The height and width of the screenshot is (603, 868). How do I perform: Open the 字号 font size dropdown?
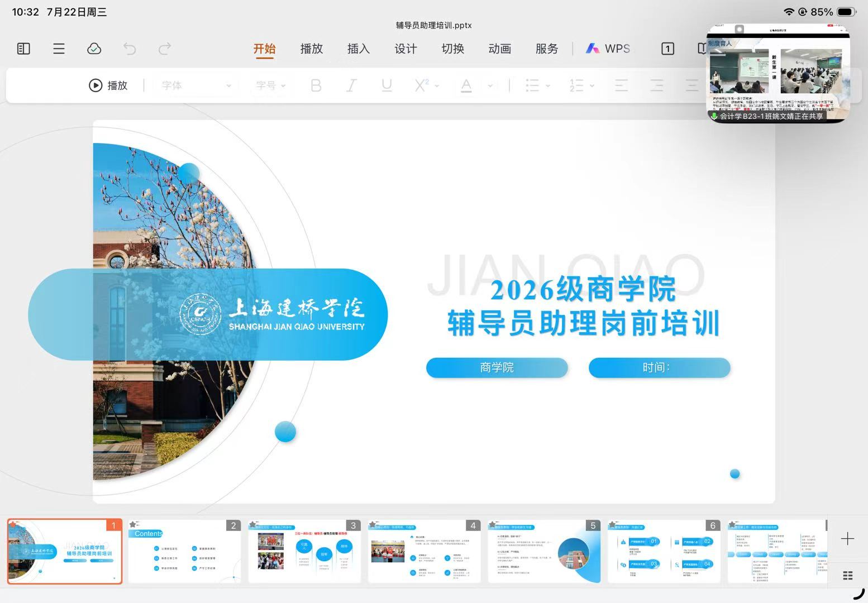(271, 85)
